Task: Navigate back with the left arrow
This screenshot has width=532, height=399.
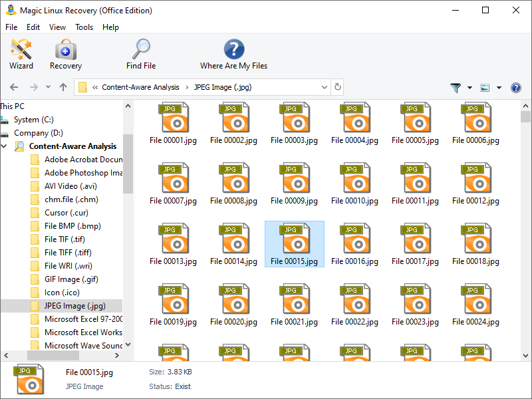Action: pos(14,87)
